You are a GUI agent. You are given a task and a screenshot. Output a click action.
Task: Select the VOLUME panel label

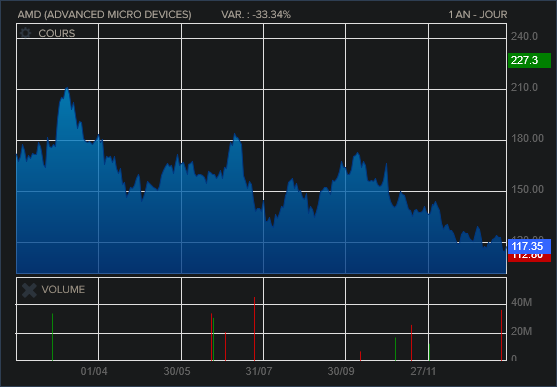(63, 290)
